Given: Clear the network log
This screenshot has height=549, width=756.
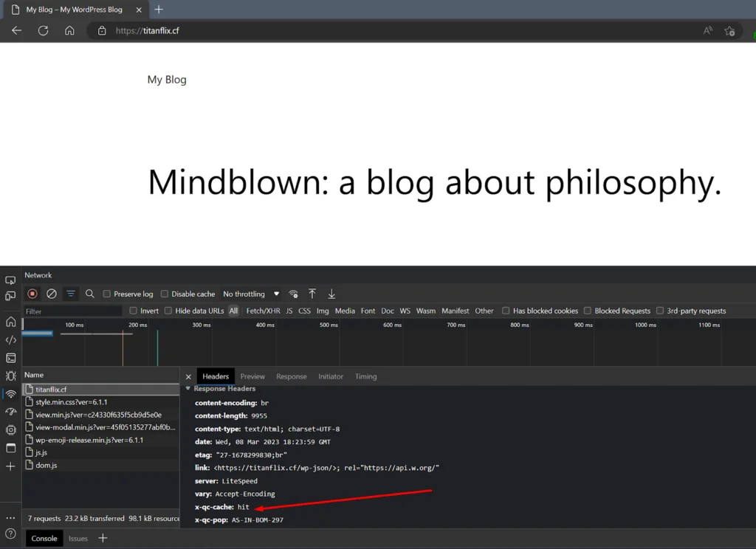Looking at the screenshot, I should 52,294.
